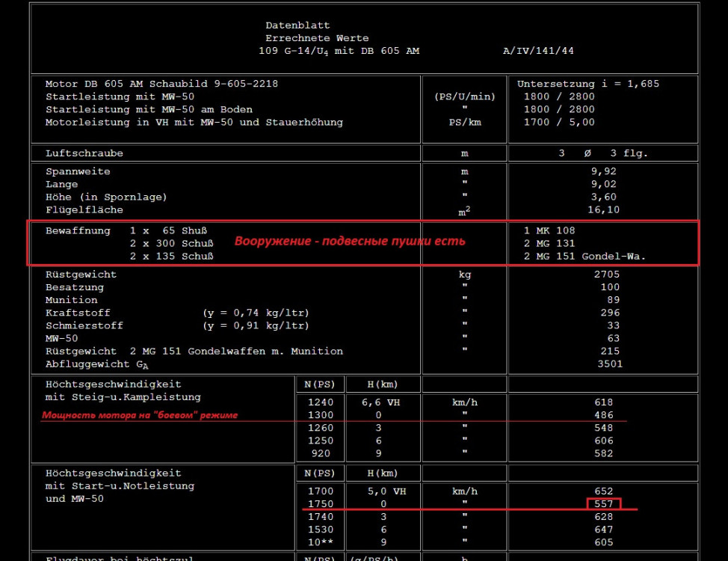
Task: Click '(y = 0,74 kg/ltr)' density note
Action: pos(256,313)
